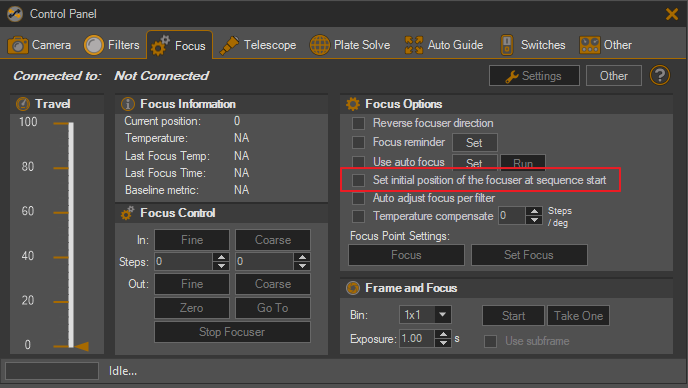The width and height of the screenshot is (688, 388).
Task: Click the Frame and Focus icon
Action: [353, 288]
